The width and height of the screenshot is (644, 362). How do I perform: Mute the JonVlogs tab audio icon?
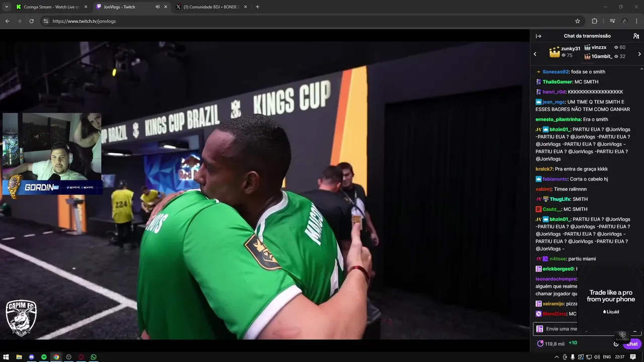(157, 7)
